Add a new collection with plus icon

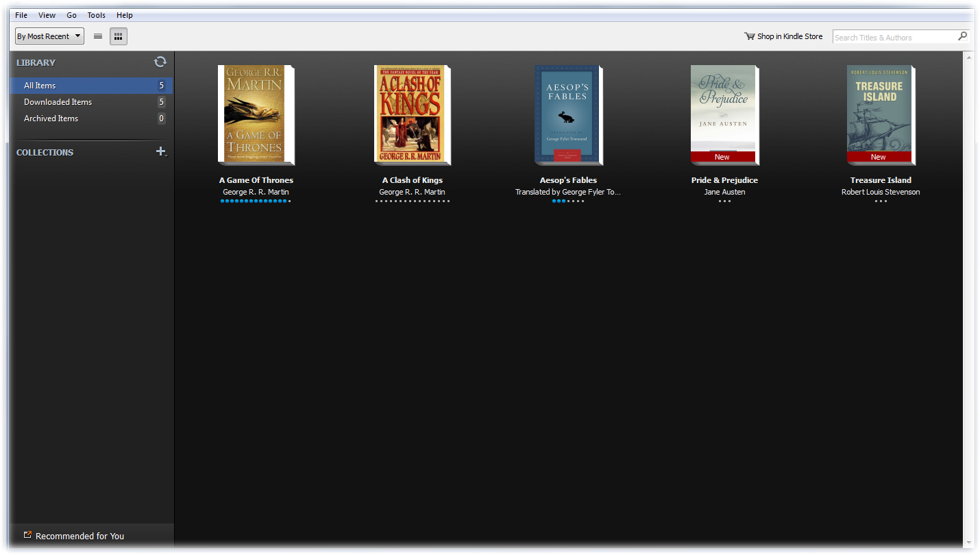tap(161, 151)
